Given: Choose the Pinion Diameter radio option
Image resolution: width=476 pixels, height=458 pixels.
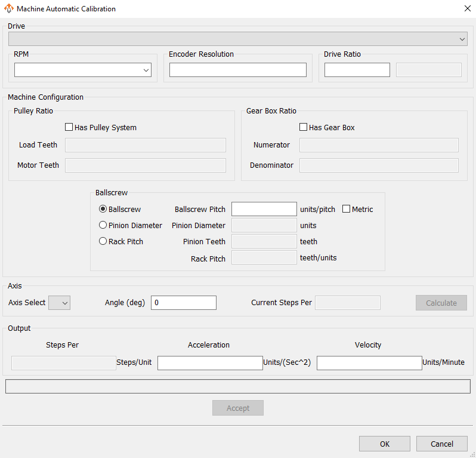Looking at the screenshot, I should pyautogui.click(x=103, y=225).
